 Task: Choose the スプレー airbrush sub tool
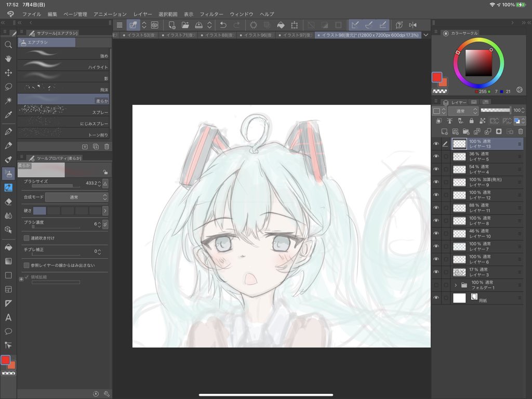tap(63, 110)
